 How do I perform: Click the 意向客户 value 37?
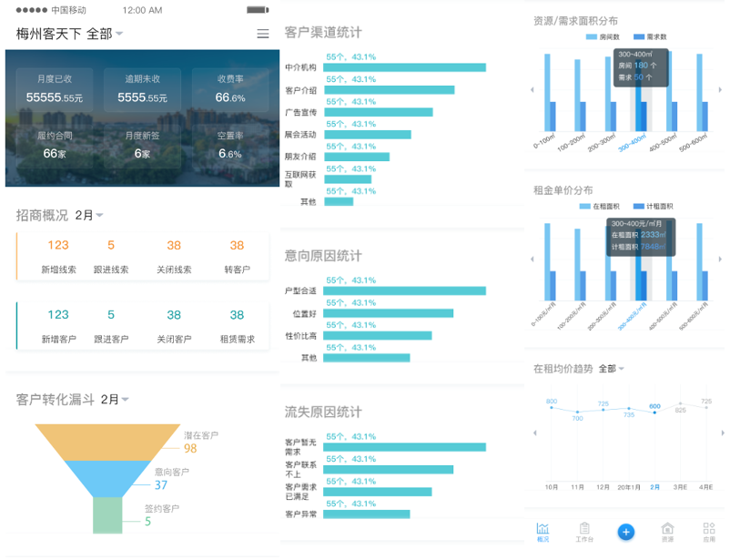[161, 485]
